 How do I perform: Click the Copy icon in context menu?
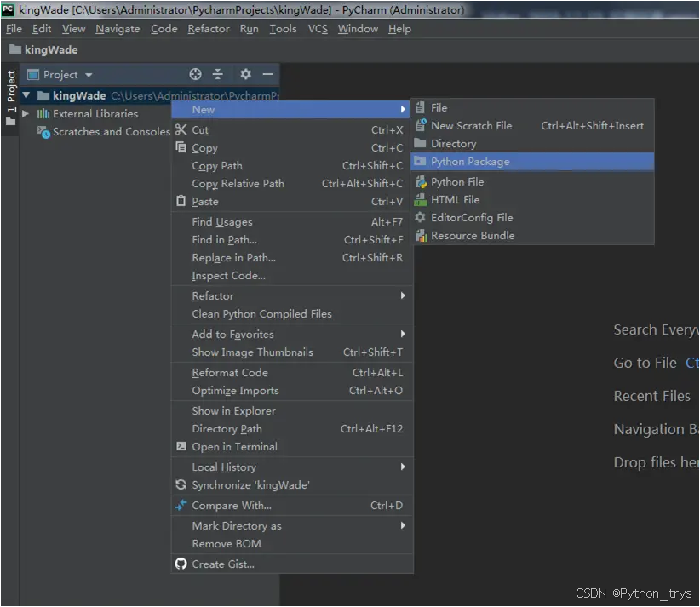point(181,147)
